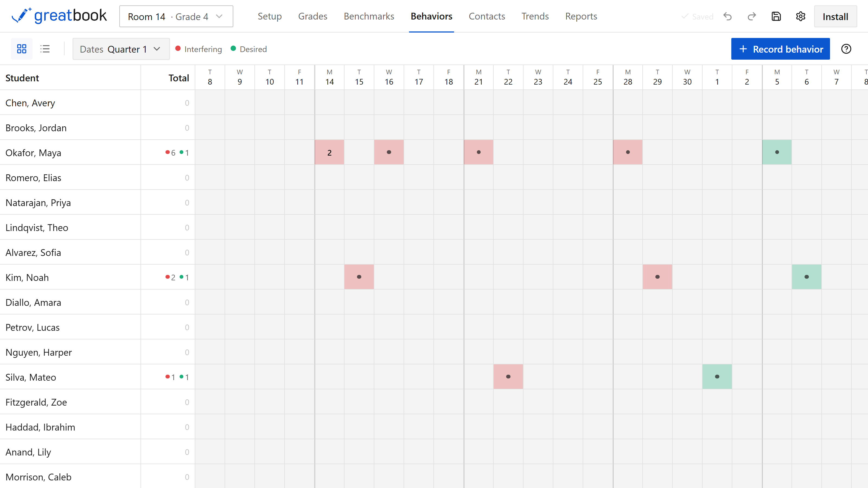The width and height of the screenshot is (868, 488).
Task: Open the help question mark icon
Action: [x=846, y=49]
